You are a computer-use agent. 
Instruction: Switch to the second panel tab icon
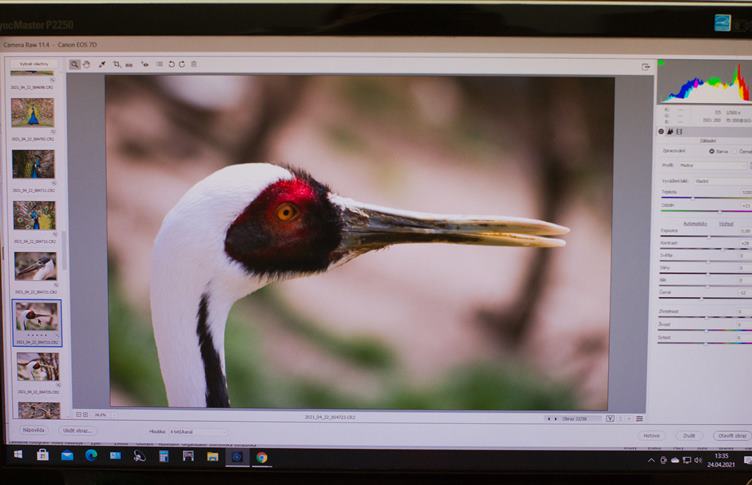click(670, 131)
